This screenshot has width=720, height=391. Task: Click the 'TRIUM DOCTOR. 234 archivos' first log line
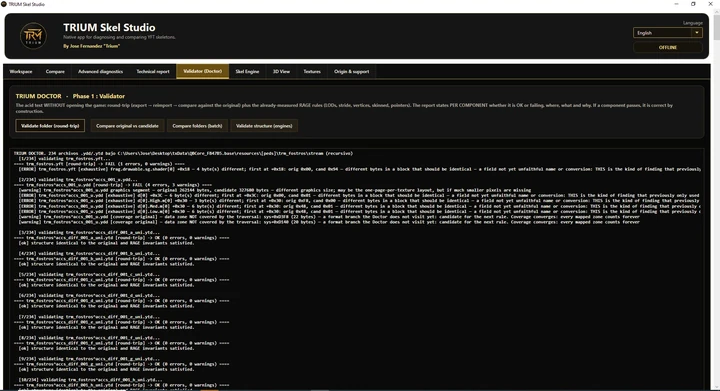(184, 153)
